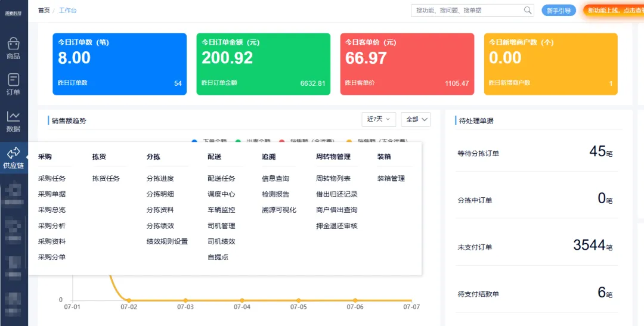
Task: Open 采购任务 menu item
Action: (52, 179)
